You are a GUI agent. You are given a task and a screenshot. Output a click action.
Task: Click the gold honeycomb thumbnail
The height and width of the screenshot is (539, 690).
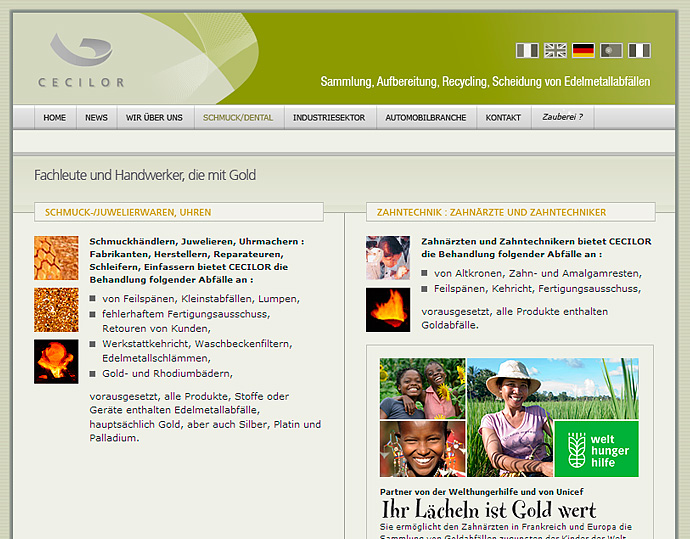click(56, 258)
